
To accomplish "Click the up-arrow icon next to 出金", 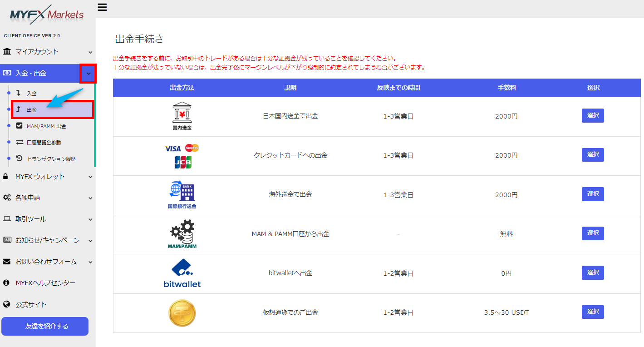I will tap(19, 109).
